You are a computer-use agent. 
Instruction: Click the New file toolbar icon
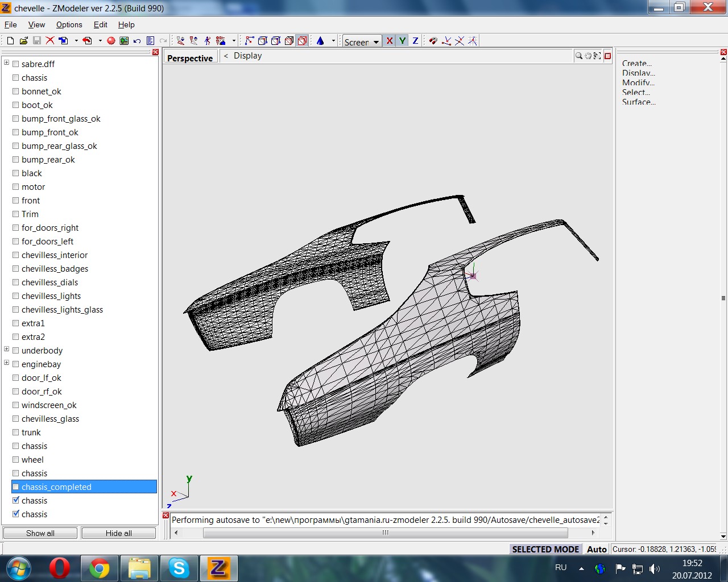coord(10,40)
